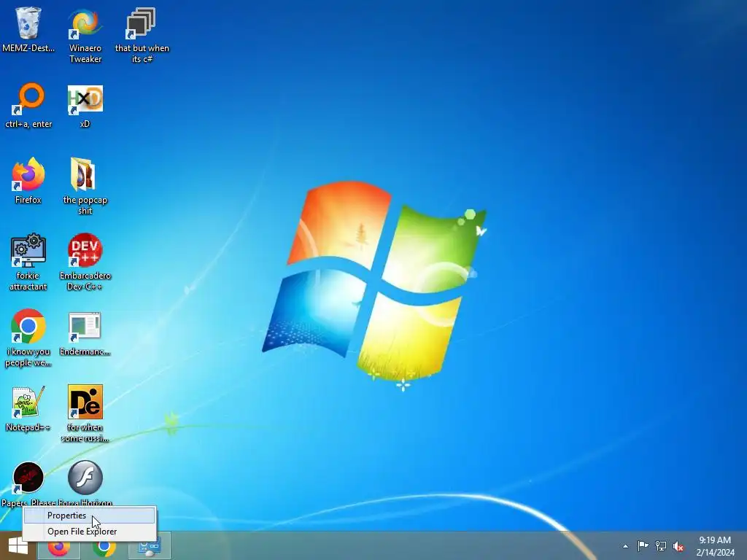Image resolution: width=747 pixels, height=560 pixels.
Task: Select the HxD 'xD' desktop shortcut
Action: point(85,106)
